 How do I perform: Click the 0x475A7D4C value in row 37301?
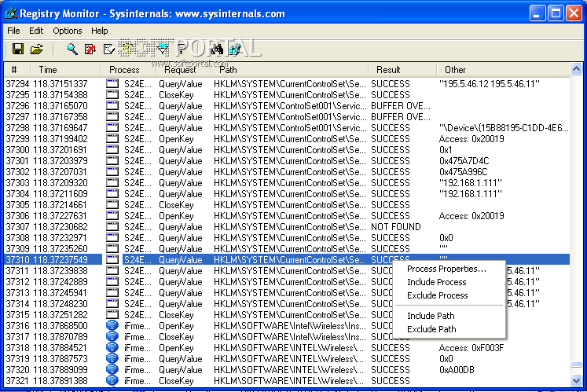click(x=464, y=161)
